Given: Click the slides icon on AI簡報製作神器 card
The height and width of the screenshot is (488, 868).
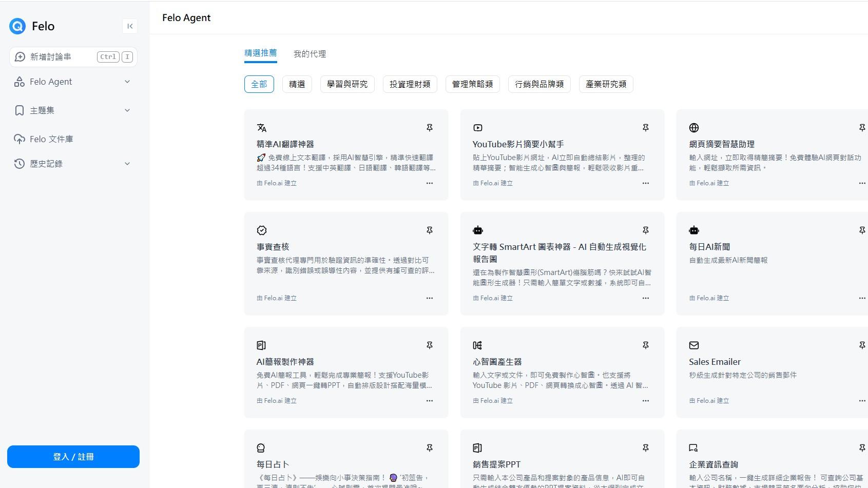Looking at the screenshot, I should point(261,345).
